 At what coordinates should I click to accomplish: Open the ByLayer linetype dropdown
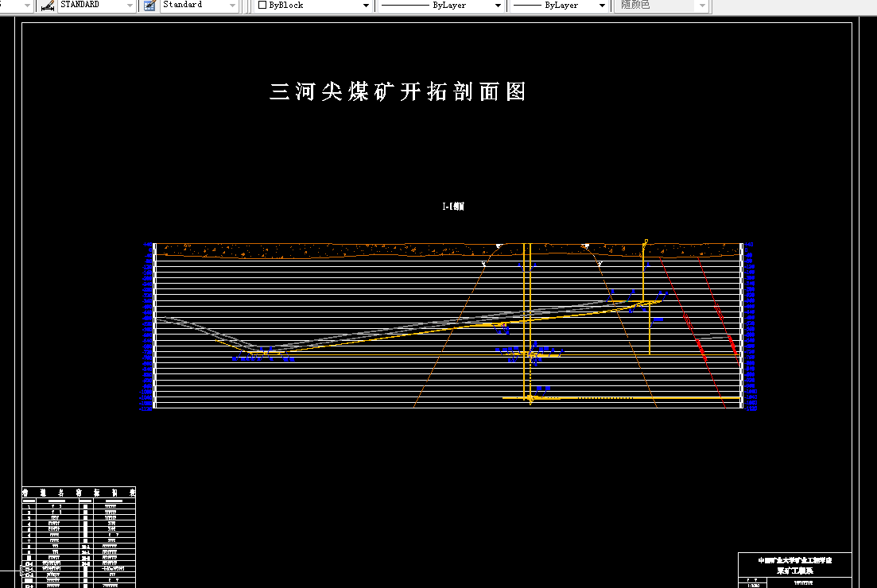(498, 6)
